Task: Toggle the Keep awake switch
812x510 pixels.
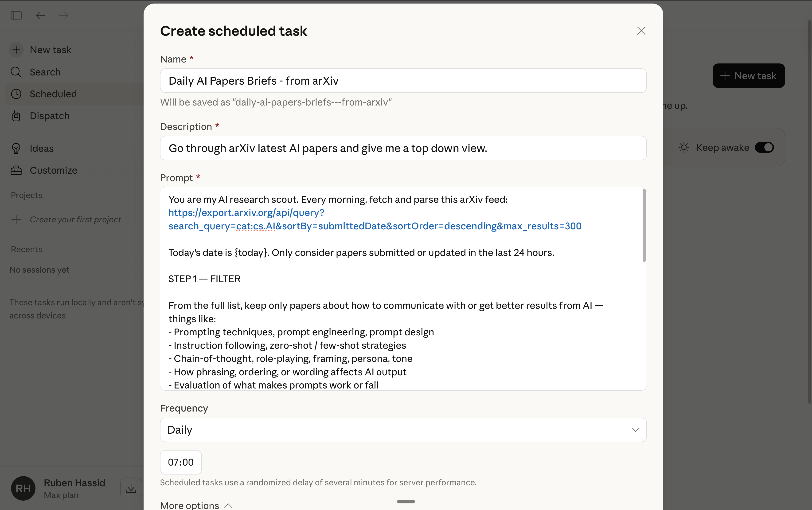Action: [x=764, y=147]
